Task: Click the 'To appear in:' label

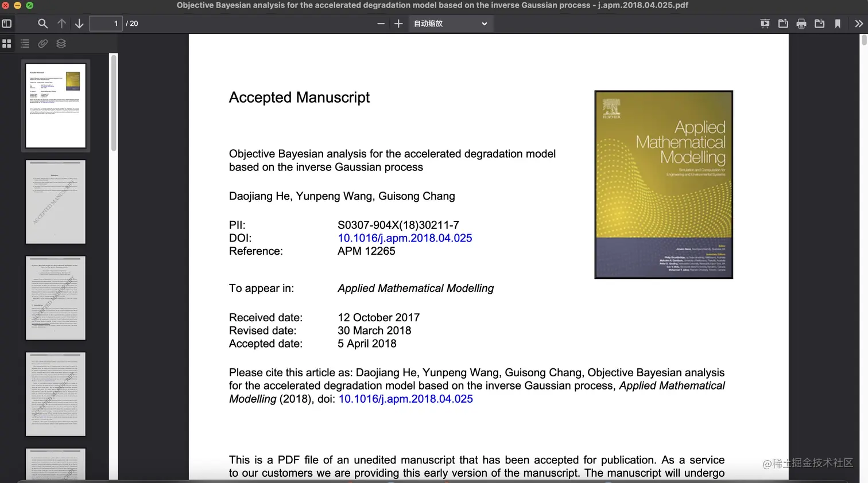Action: pos(261,289)
